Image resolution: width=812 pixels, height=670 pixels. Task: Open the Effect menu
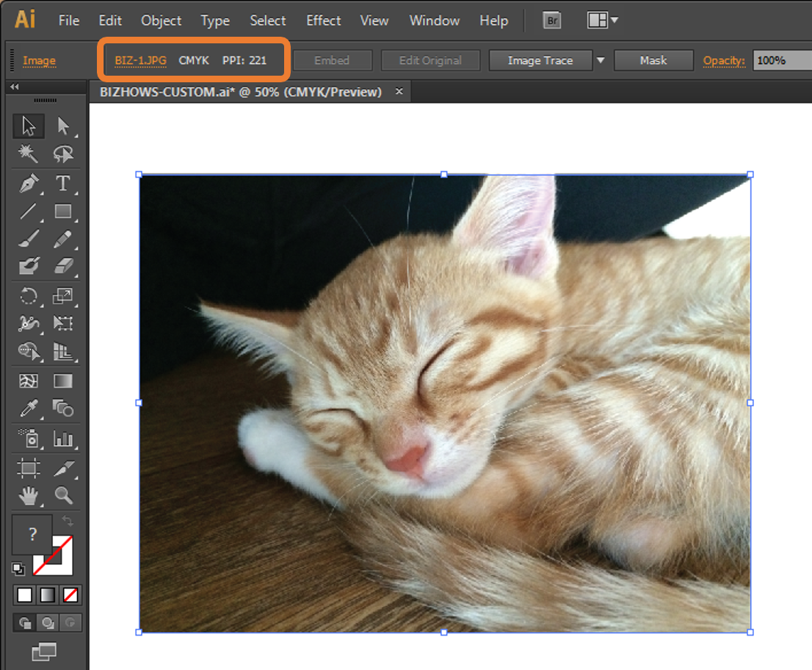[323, 21]
